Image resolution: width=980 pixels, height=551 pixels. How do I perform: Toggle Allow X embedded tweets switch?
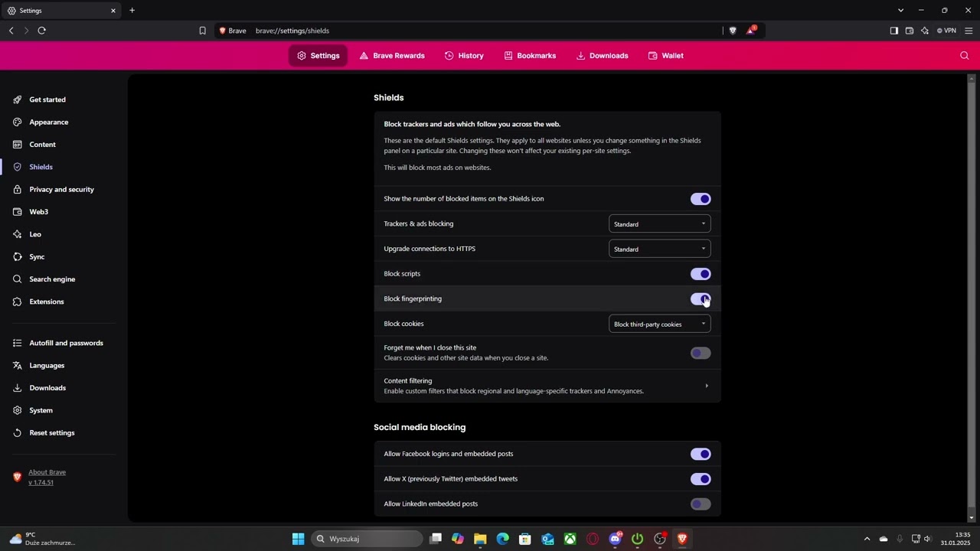click(x=701, y=479)
